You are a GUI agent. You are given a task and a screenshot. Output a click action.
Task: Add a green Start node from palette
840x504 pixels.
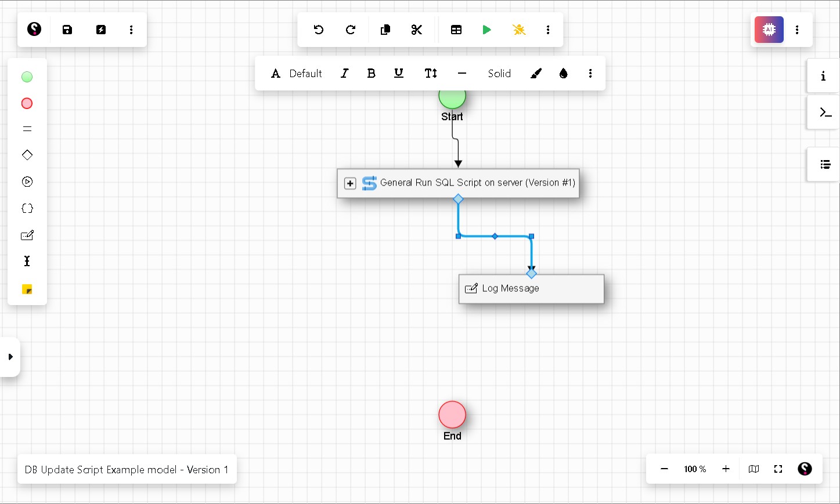[27, 77]
